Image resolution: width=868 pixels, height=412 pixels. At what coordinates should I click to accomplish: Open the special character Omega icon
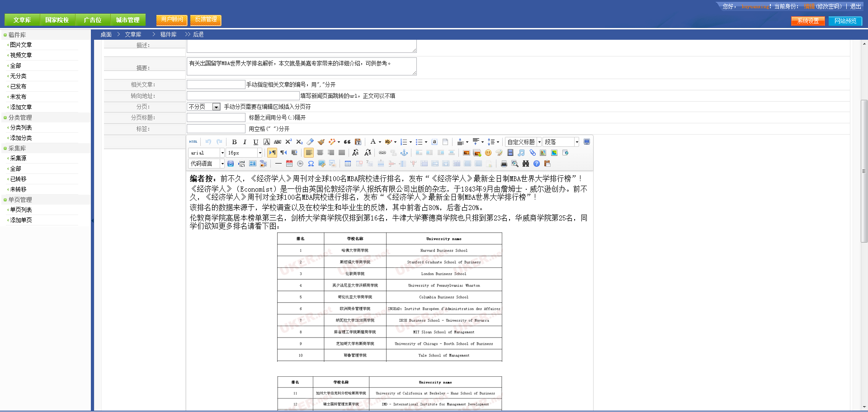(311, 164)
